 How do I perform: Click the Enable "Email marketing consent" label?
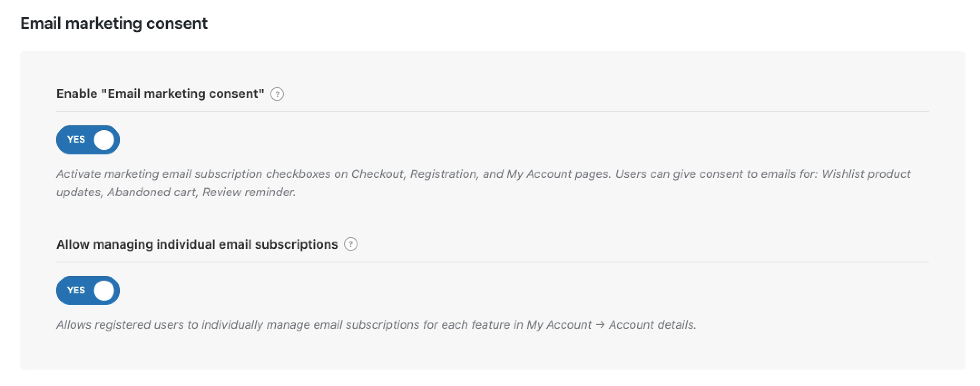(x=160, y=94)
